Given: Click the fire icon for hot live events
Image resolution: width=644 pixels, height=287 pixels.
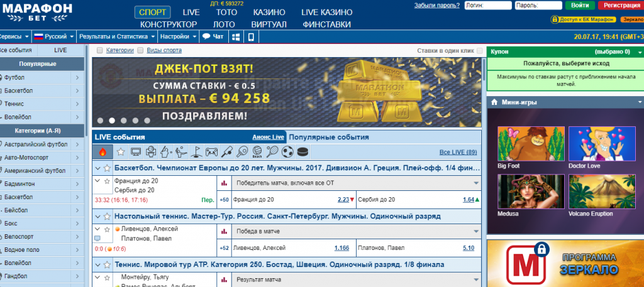Looking at the screenshot, I should [103, 151].
